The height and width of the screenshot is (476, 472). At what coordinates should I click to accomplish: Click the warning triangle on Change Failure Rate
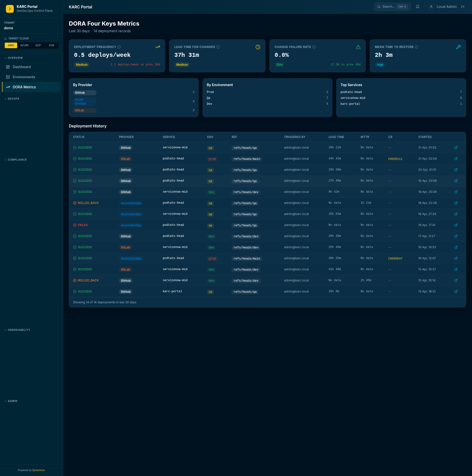click(358, 47)
